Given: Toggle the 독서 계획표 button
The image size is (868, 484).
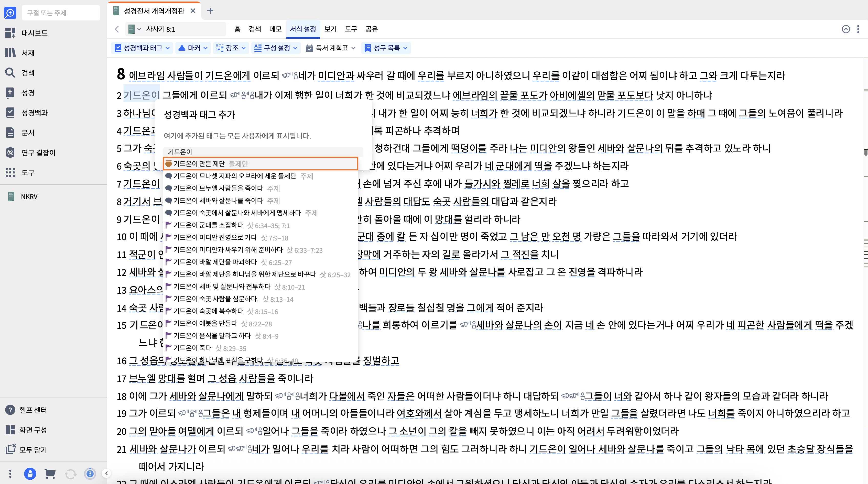Looking at the screenshot, I should point(327,48).
